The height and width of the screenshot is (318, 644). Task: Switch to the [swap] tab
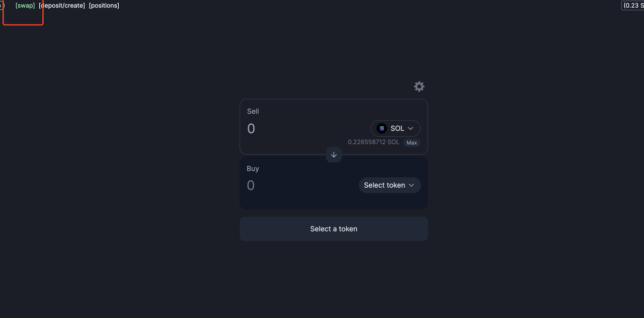coord(25,6)
